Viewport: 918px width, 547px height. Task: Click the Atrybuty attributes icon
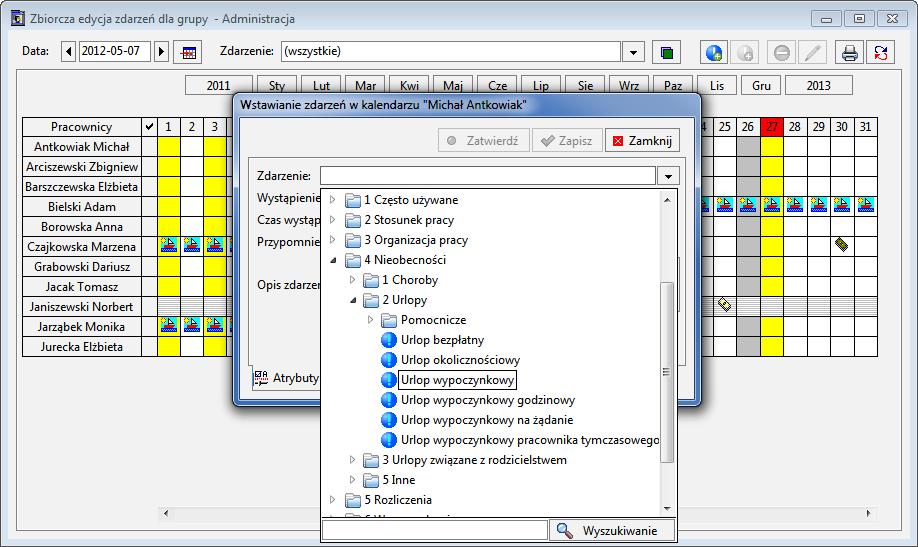(x=261, y=378)
